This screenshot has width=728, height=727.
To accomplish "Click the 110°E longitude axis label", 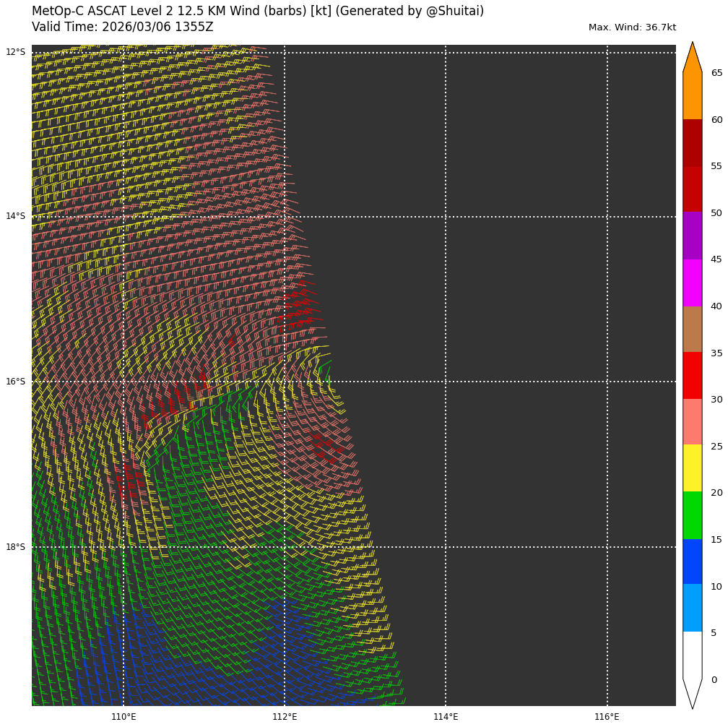I will click(123, 717).
